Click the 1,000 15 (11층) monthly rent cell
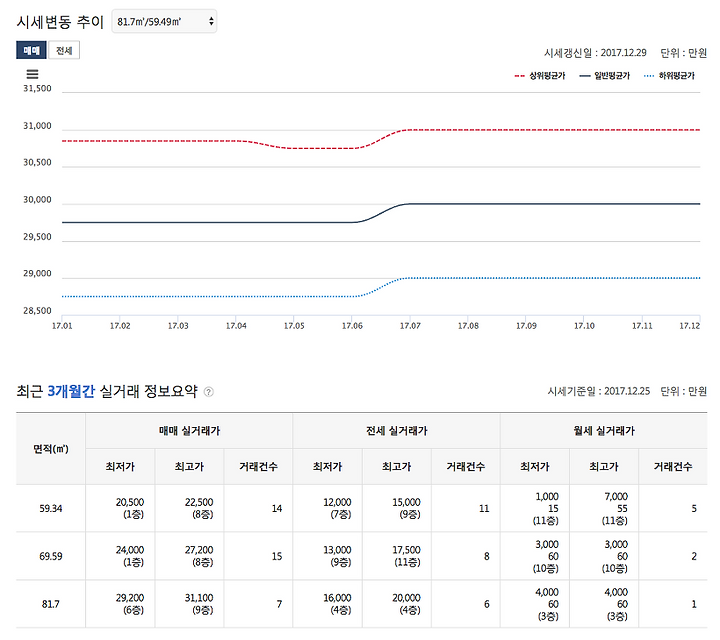 (x=535, y=509)
